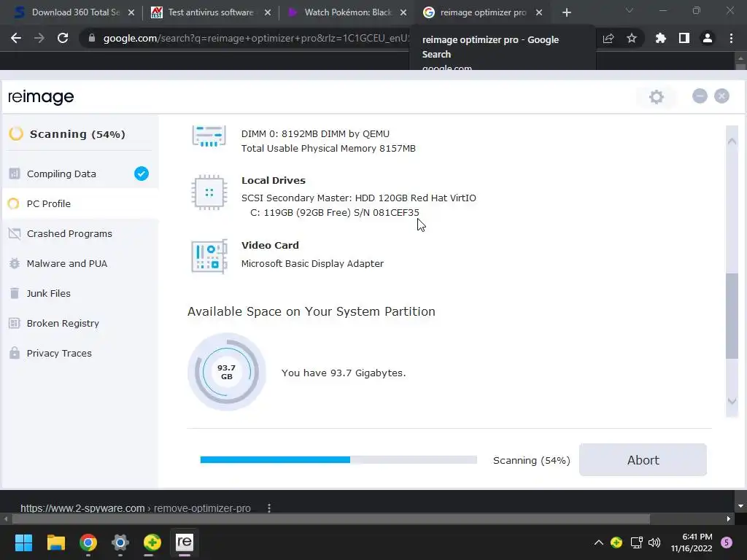The height and width of the screenshot is (560, 747).
Task: Click 'Microsoft Basic Display Adapter' text
Action: (312, 263)
